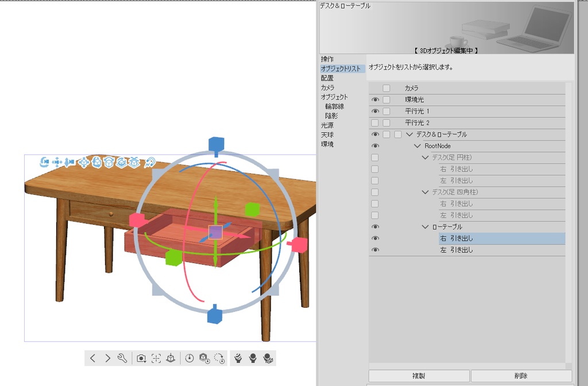Open the wrench object settings icon

(122, 358)
